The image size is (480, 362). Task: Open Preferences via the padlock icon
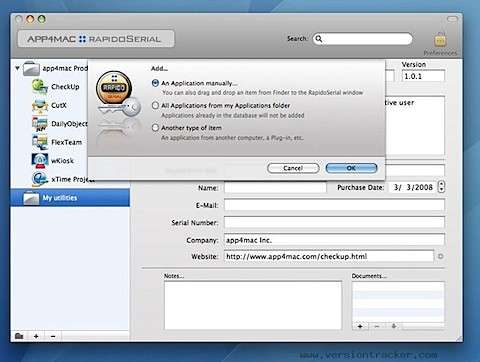pos(440,40)
